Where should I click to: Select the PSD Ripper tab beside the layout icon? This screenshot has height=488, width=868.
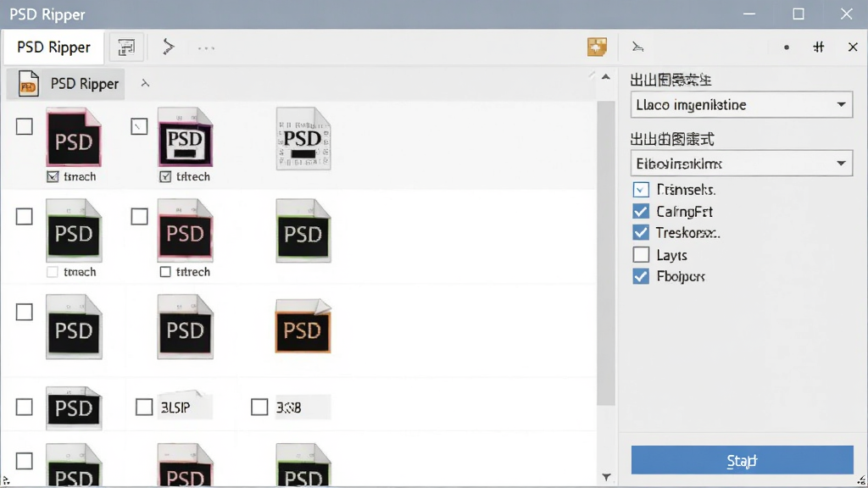pyautogui.click(x=53, y=47)
